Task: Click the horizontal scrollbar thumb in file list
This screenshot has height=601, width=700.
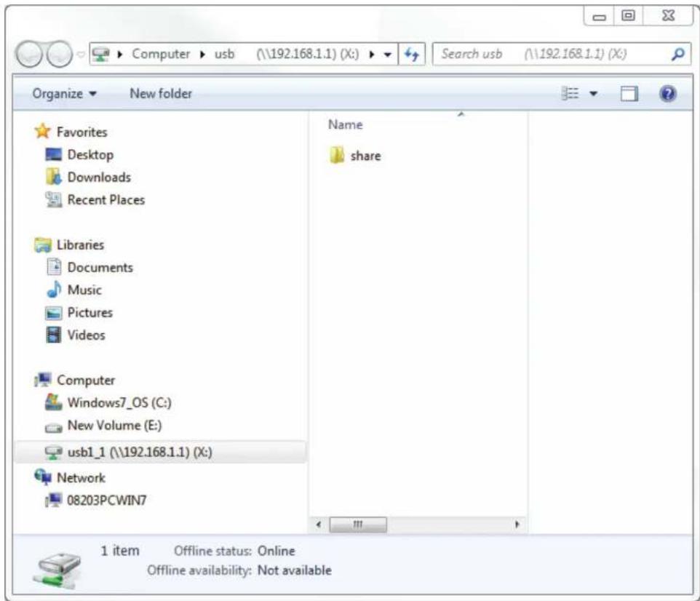Action: (x=358, y=524)
